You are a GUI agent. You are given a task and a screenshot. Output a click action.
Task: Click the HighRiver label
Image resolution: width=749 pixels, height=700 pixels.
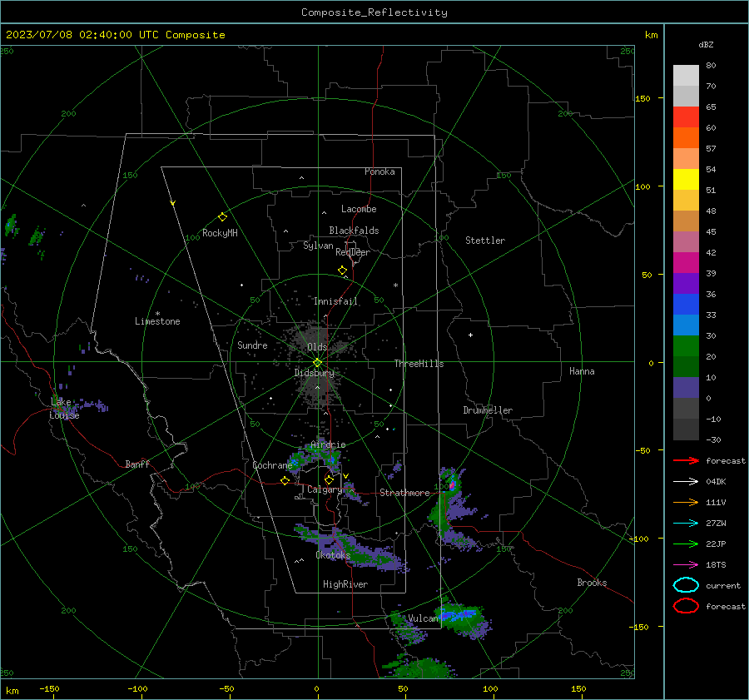[345, 584]
